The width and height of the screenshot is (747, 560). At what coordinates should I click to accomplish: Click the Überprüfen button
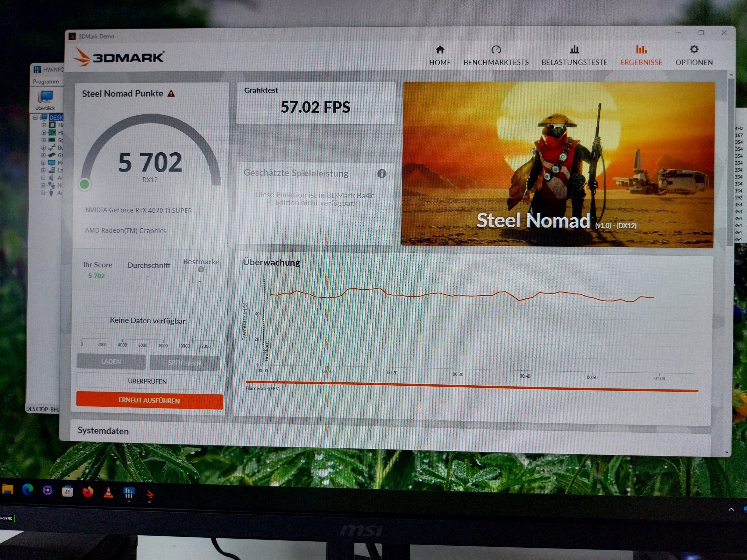tap(147, 381)
